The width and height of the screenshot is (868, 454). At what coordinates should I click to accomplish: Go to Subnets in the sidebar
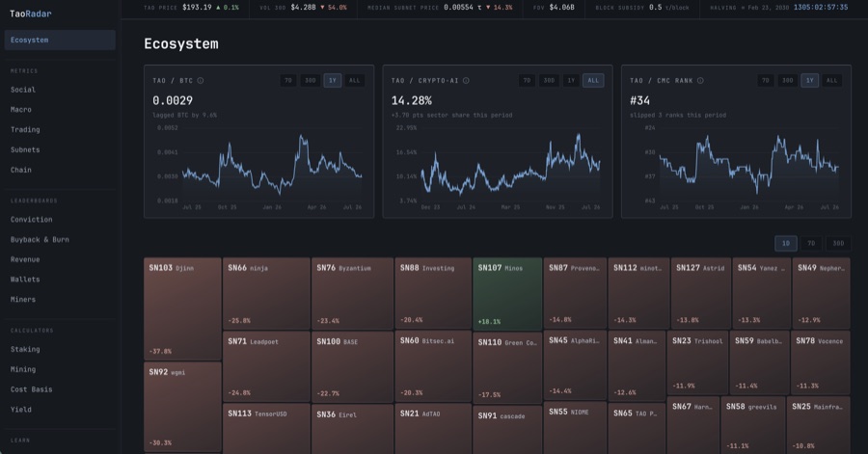click(25, 149)
